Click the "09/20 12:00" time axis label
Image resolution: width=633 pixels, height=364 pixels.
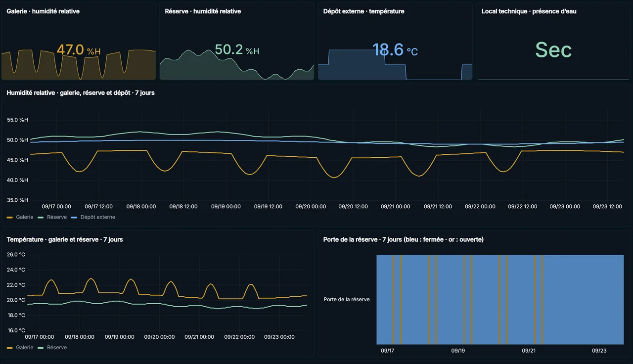coord(353,207)
